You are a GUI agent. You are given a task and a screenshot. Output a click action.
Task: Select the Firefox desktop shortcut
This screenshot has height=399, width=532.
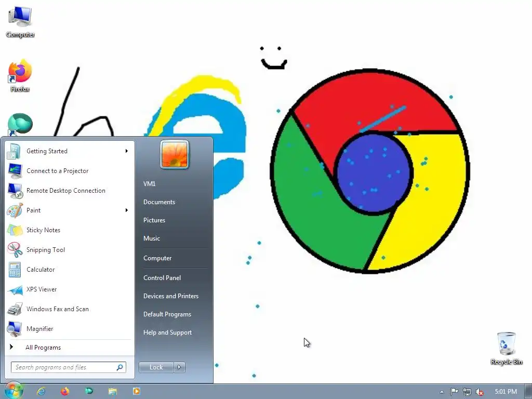(x=20, y=76)
